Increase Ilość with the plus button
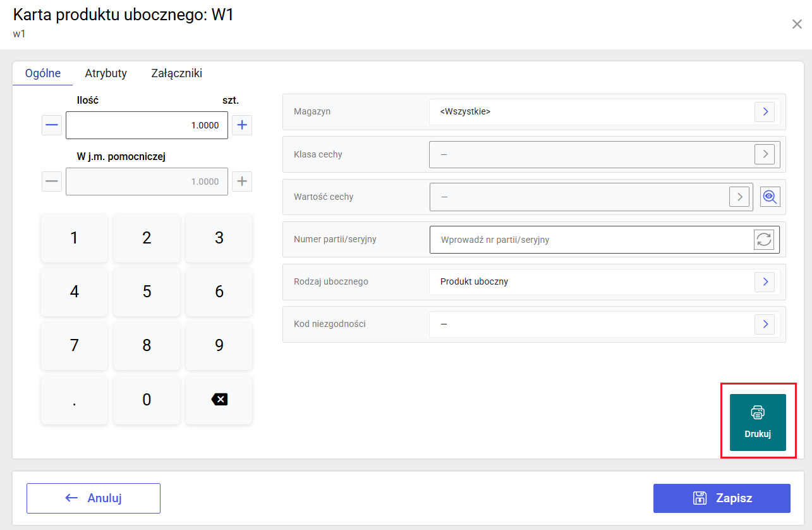Viewport: 812px width, 530px height. pos(241,125)
